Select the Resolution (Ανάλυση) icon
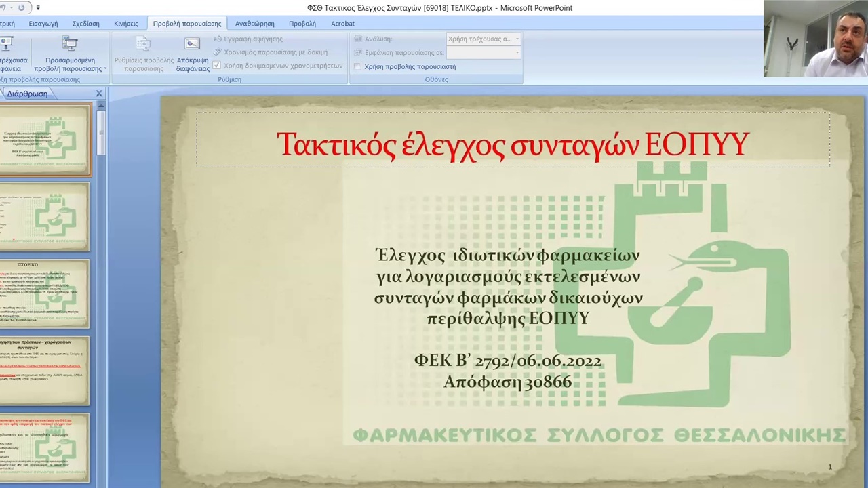This screenshot has height=488, width=868. [x=358, y=39]
